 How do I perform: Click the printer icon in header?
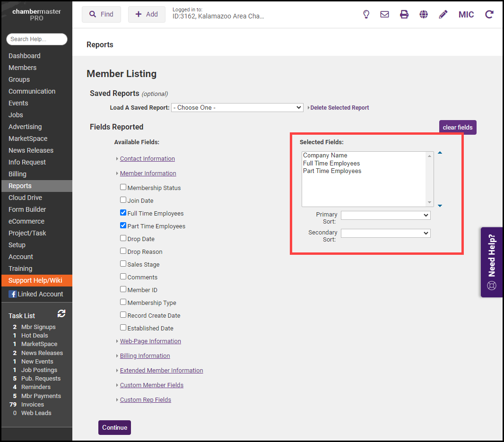point(404,14)
